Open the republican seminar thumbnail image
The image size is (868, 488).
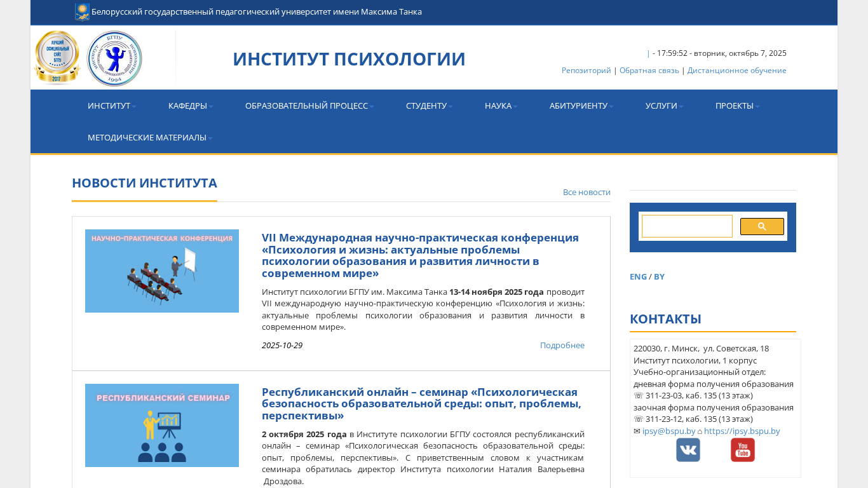click(162, 425)
